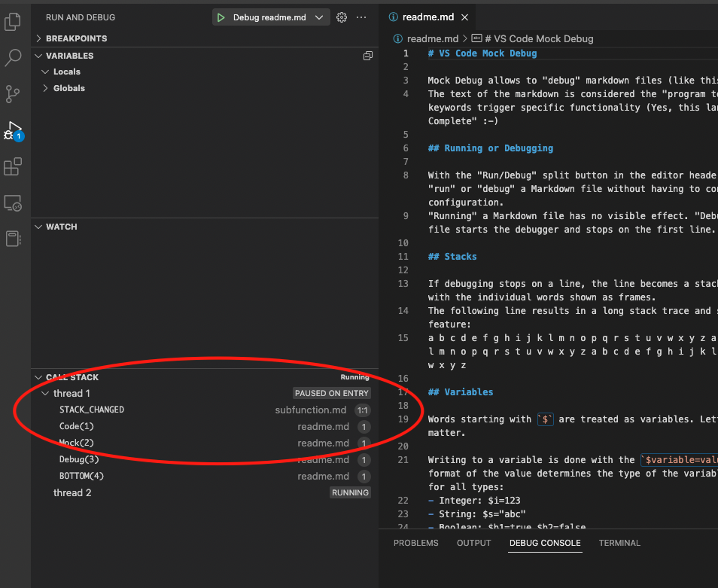Click the PAUSED ON ENTRY badge
This screenshot has height=588, width=718.
pyautogui.click(x=332, y=393)
